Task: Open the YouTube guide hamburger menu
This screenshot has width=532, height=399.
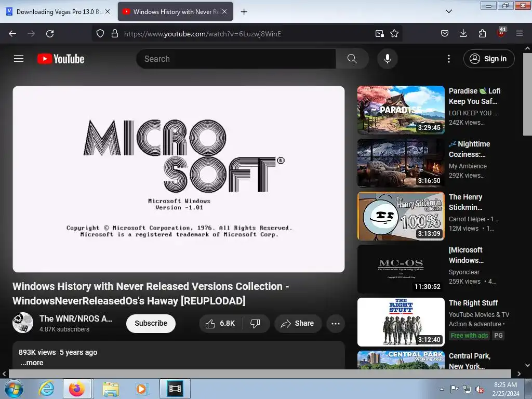Action: coord(19,59)
